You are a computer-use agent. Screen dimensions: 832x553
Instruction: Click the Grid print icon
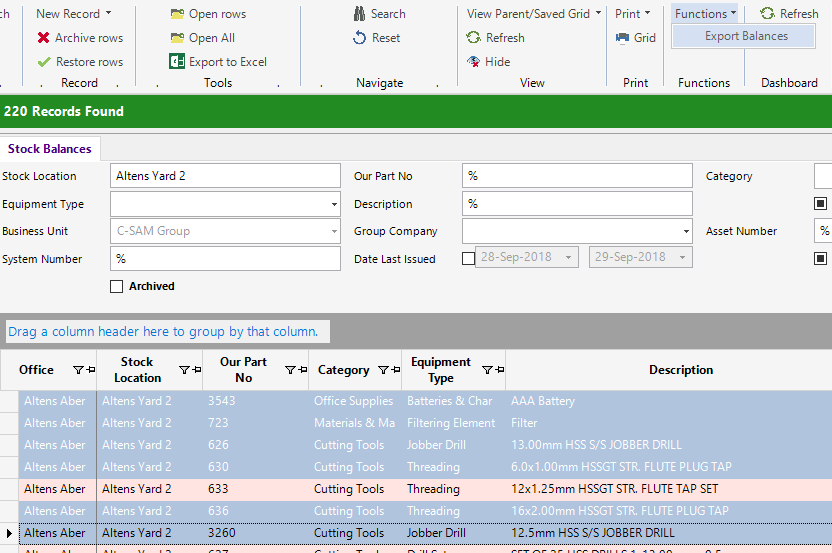(622, 38)
